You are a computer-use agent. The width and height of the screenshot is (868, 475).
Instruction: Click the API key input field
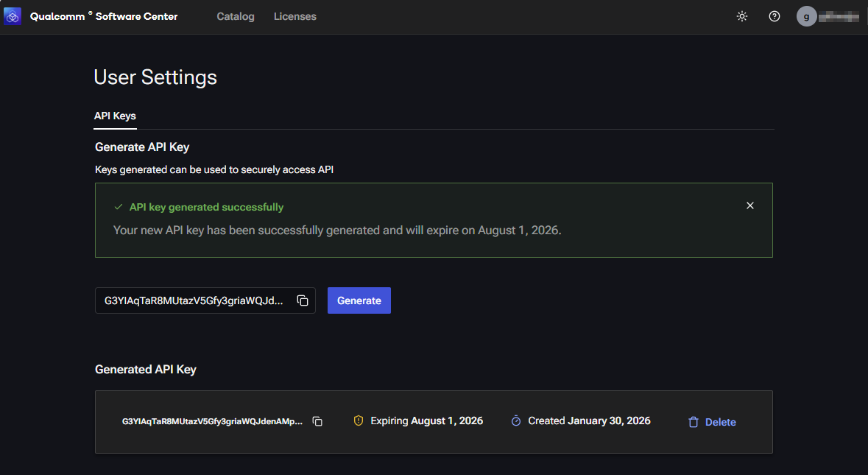(205, 300)
